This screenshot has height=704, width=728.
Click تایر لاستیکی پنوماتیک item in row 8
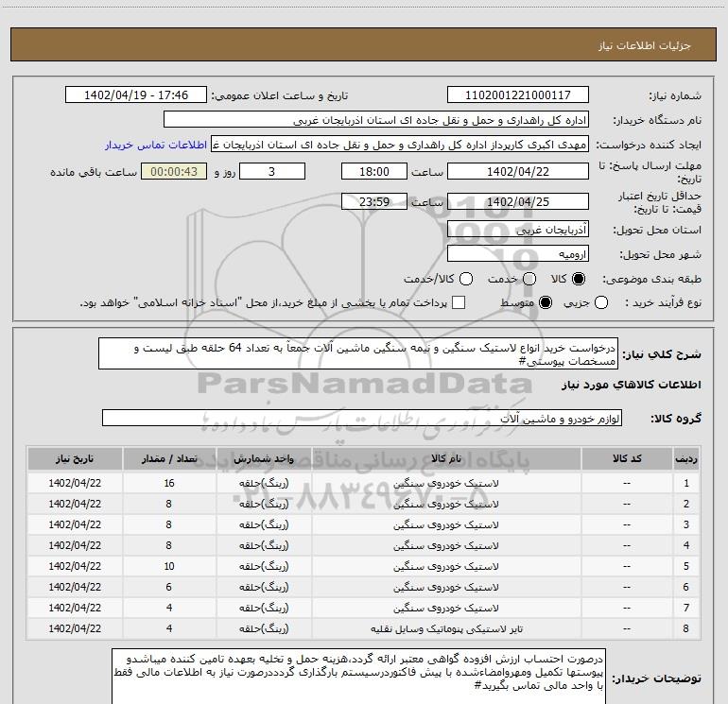(x=446, y=628)
